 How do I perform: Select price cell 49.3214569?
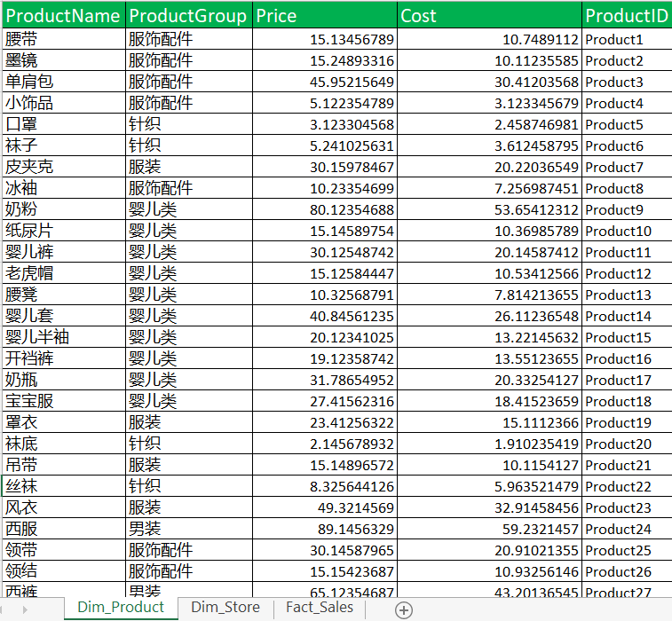pos(325,508)
